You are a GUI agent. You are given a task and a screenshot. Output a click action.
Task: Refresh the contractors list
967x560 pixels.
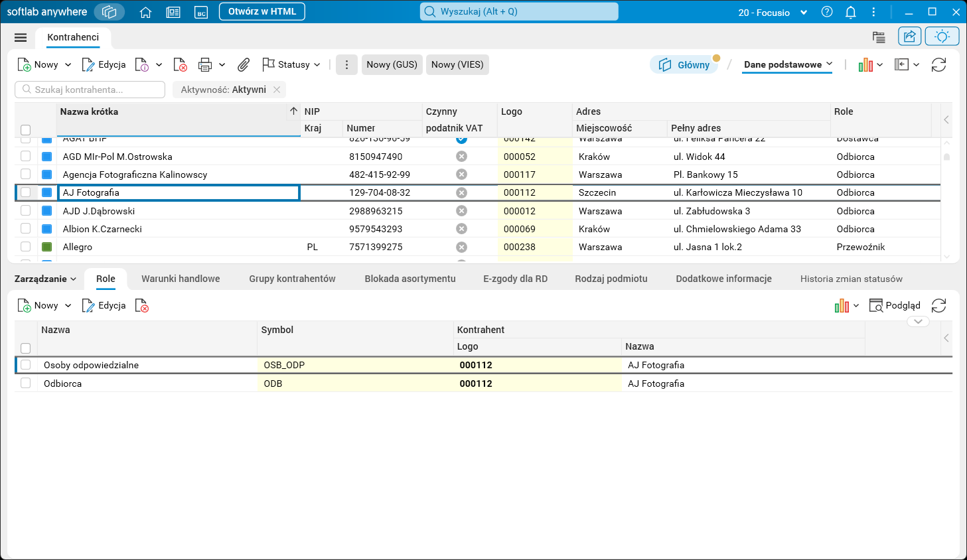tap(938, 64)
